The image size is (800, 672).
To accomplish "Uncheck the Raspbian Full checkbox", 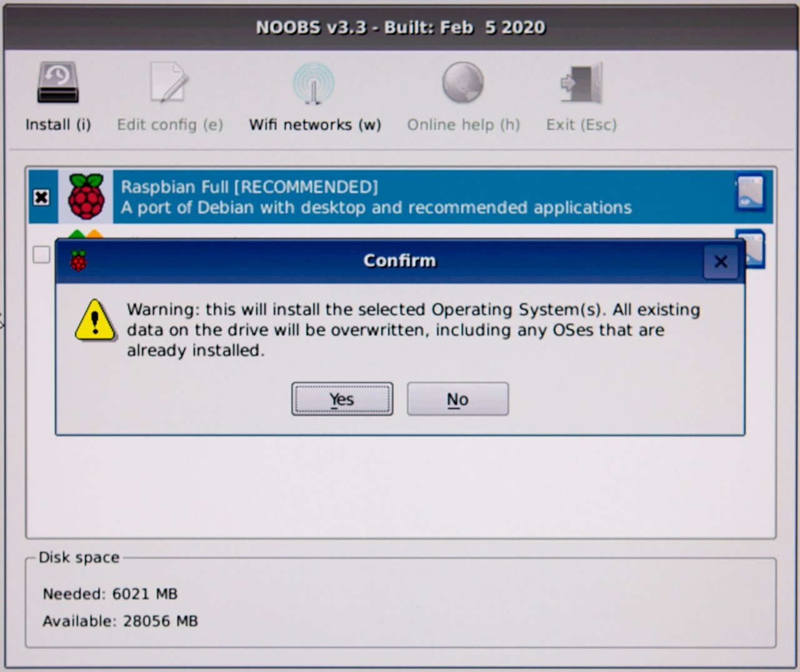I will tap(41, 197).
